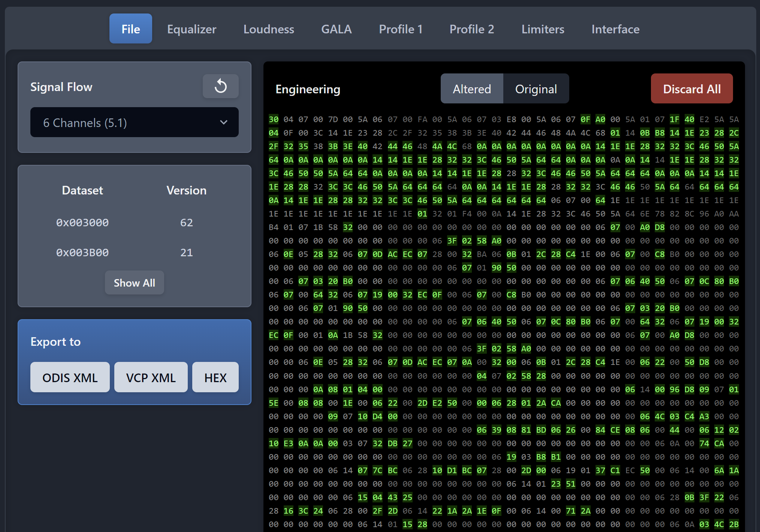This screenshot has height=532, width=760.
Task: Switch to the Altered hex view
Action: click(471, 89)
